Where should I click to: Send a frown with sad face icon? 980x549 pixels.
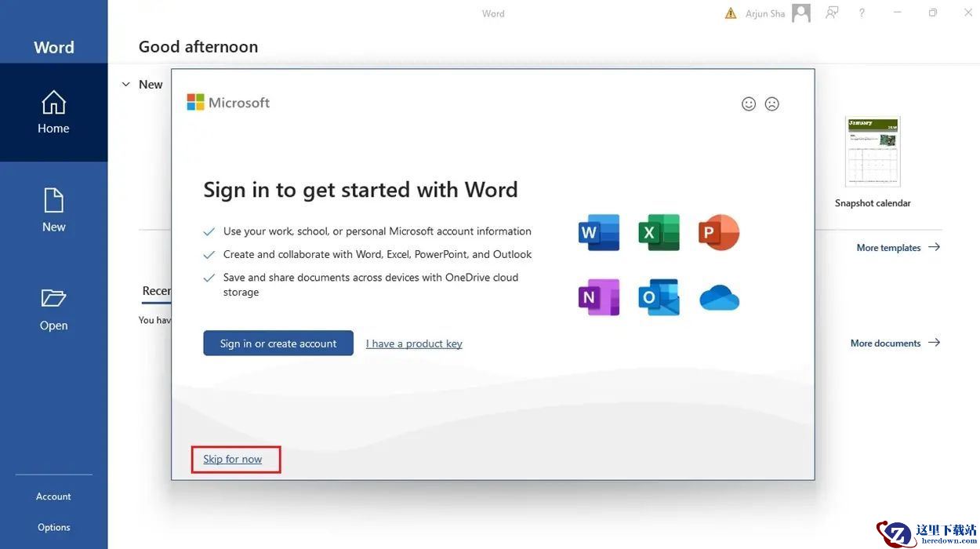coord(772,104)
